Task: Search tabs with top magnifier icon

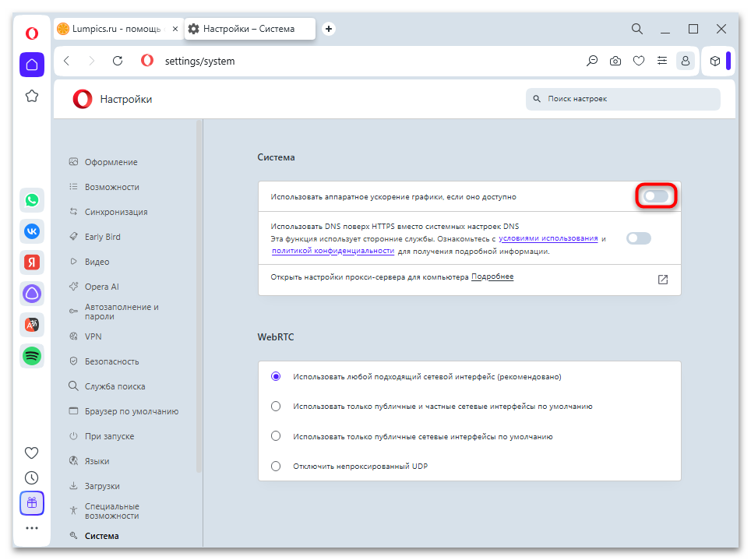Action: pos(637,29)
